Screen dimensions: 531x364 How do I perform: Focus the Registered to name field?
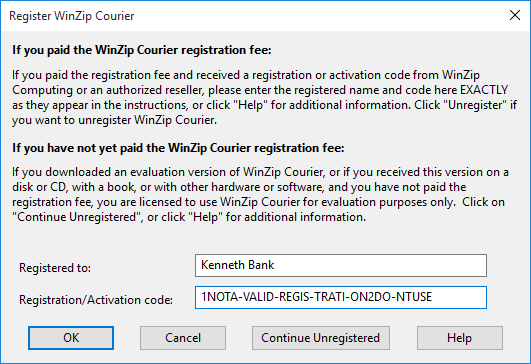pyautogui.click(x=341, y=265)
